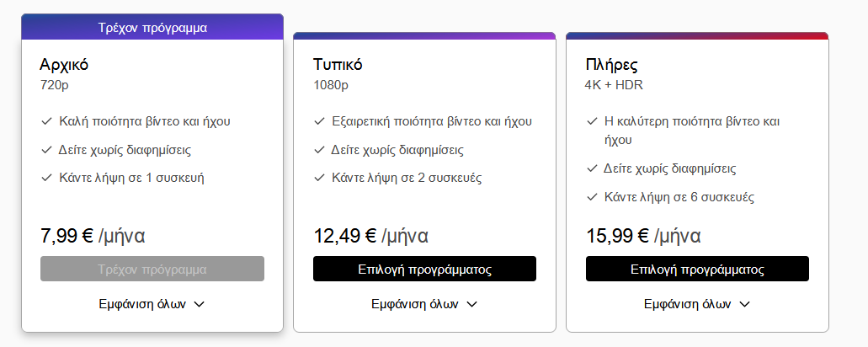The height and width of the screenshot is (347, 868).
Task: Expand 'Εμφάνιση όλων' under the Τυπικό plan
Action: (x=424, y=304)
